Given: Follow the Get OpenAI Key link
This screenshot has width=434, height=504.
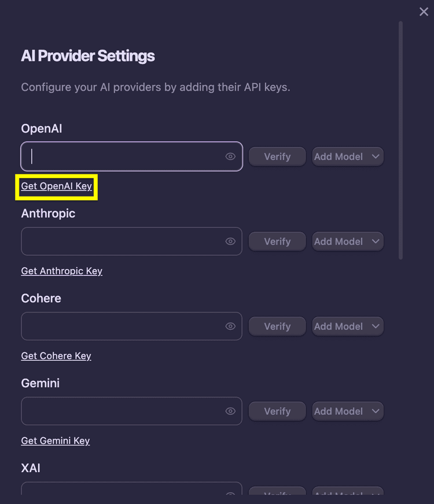Looking at the screenshot, I should pyautogui.click(x=57, y=186).
